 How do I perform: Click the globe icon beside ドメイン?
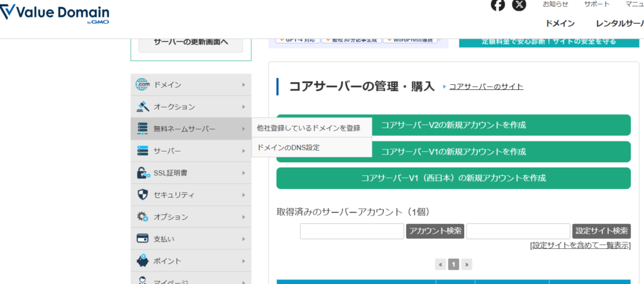pos(143,85)
